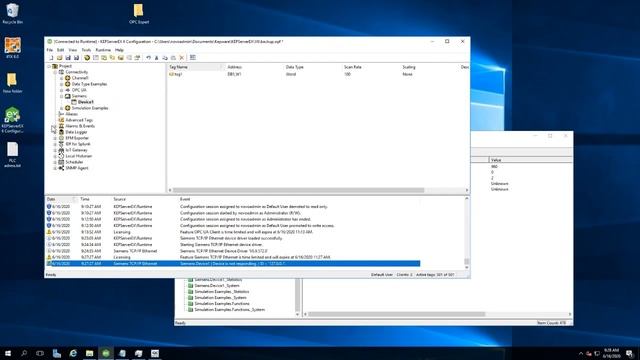Open the Tools menu
The width and height of the screenshot is (640, 360).
pos(86,50)
